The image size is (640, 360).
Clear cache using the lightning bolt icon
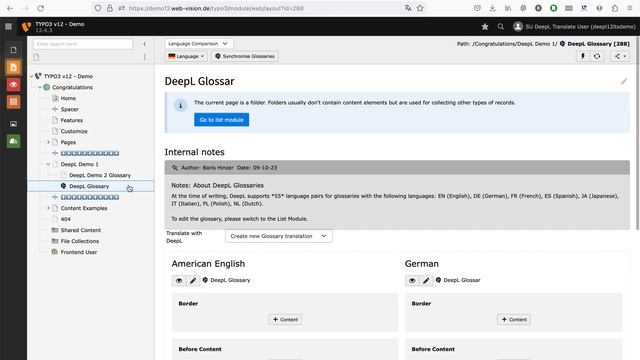583,56
